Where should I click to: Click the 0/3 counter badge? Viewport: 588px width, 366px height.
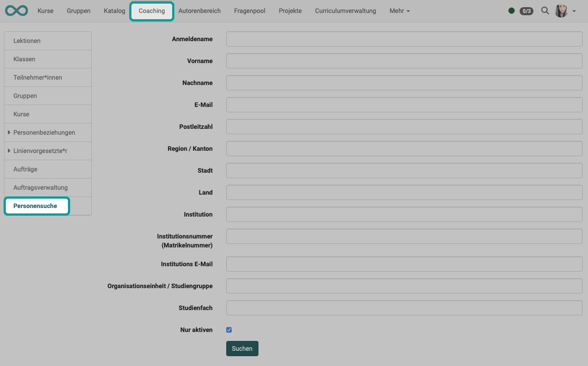526,11
